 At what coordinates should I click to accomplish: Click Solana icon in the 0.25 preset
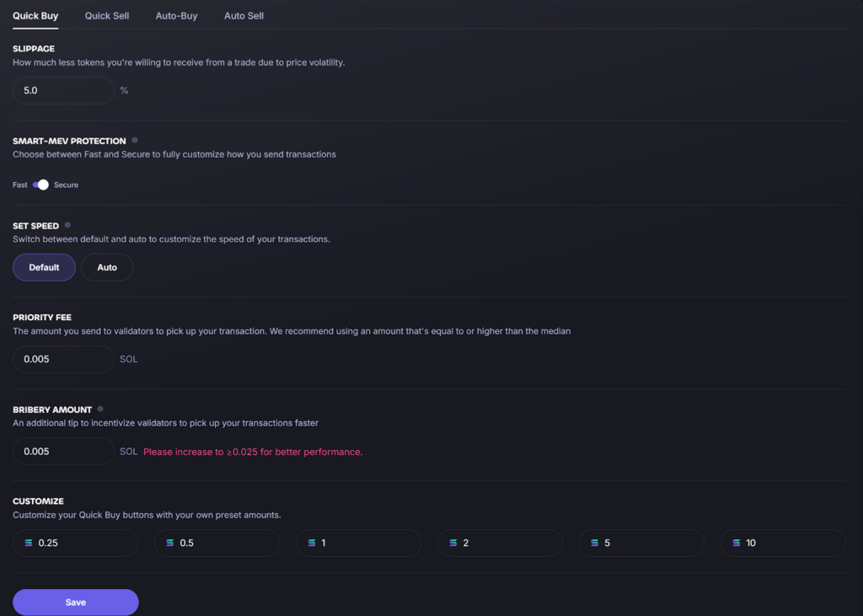pos(29,544)
